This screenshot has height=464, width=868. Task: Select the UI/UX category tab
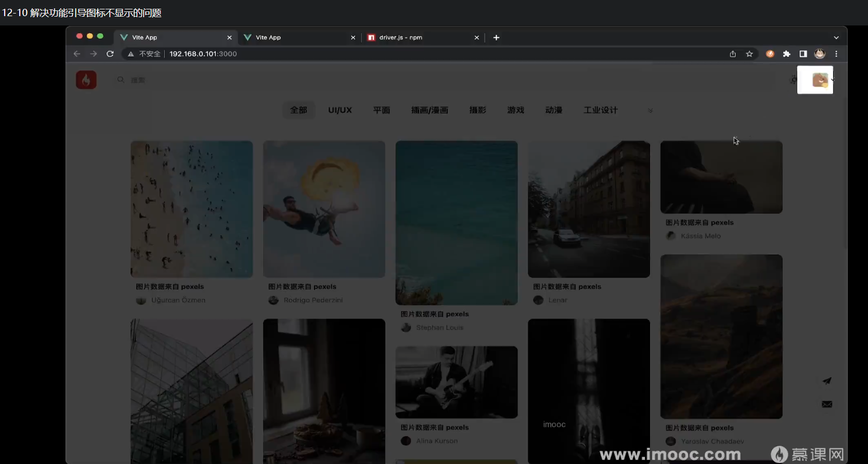click(340, 110)
